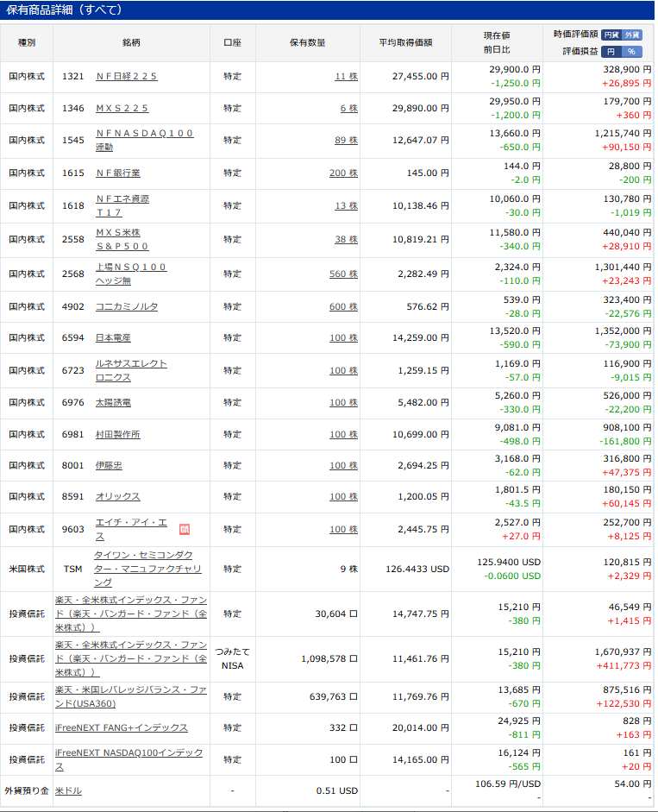Click 600 株 quantity for コニカミノルタ
This screenshot has height=812, width=658.
click(344, 306)
